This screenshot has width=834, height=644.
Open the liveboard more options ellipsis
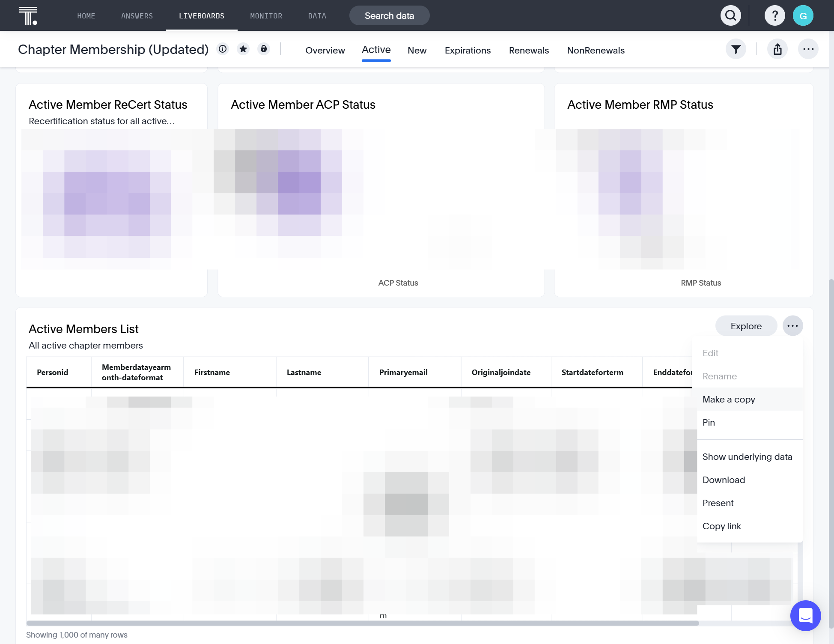point(808,49)
